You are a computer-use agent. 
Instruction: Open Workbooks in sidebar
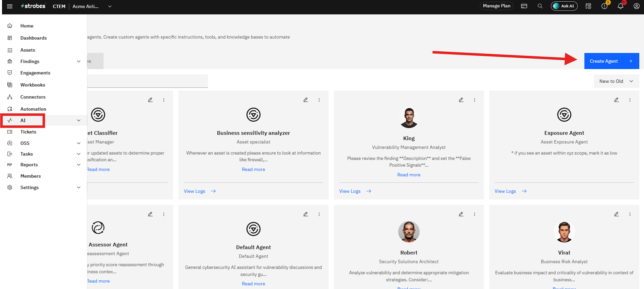point(33,85)
